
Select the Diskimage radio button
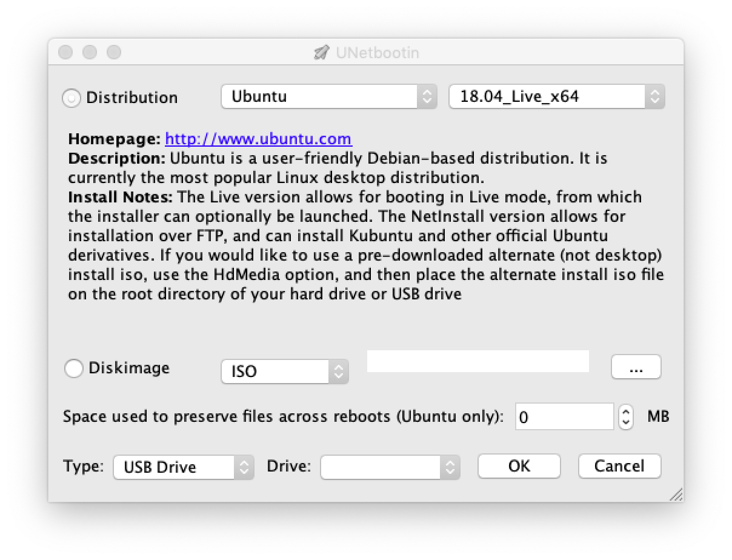click(73, 368)
